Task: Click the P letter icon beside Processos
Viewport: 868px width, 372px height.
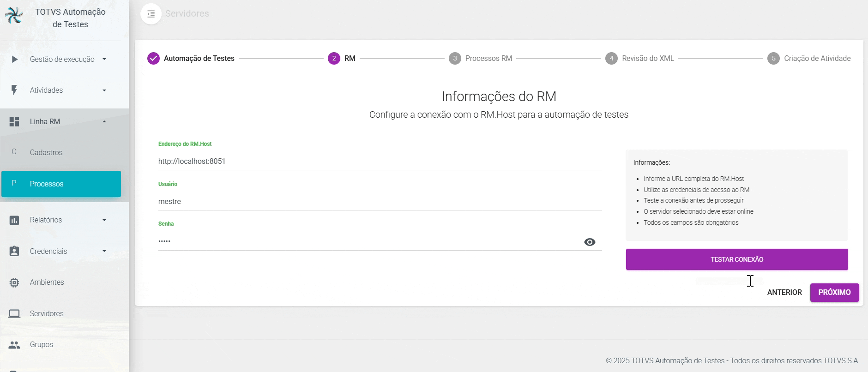Action: (x=14, y=183)
